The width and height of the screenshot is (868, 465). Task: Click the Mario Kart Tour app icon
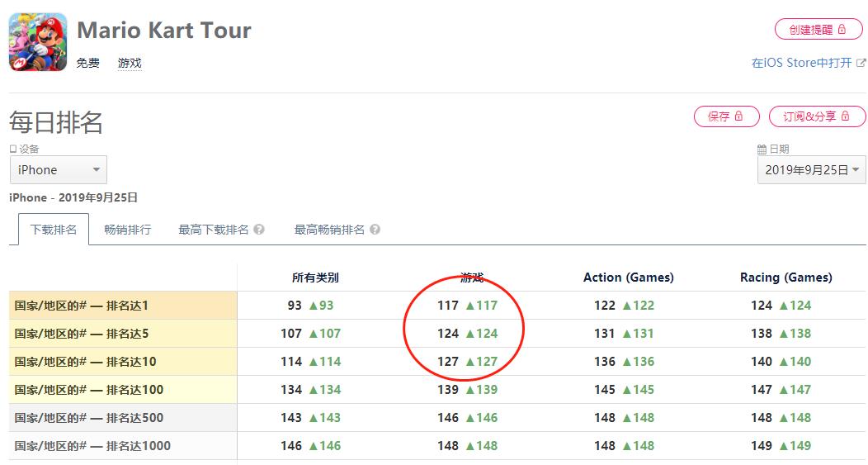click(x=38, y=43)
